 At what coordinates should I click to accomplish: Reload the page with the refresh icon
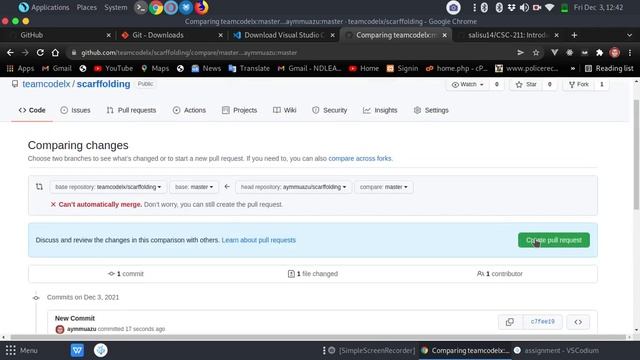point(40,53)
